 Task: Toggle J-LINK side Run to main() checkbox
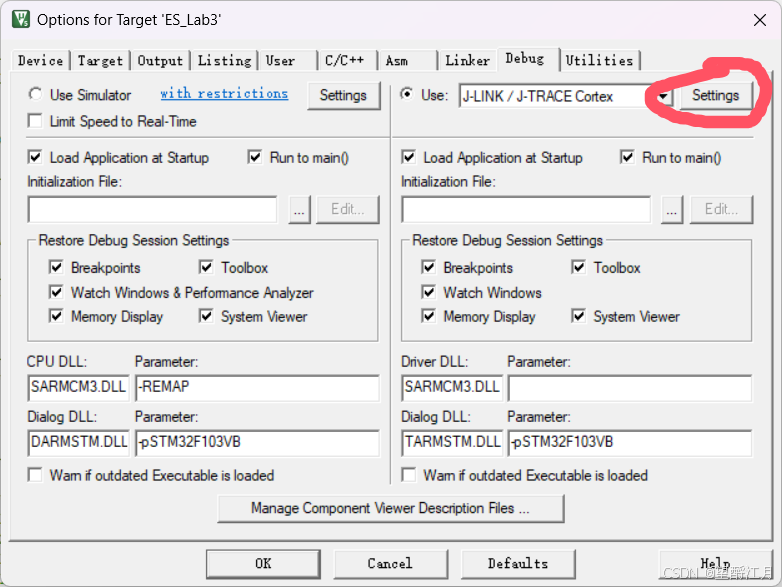[627, 157]
